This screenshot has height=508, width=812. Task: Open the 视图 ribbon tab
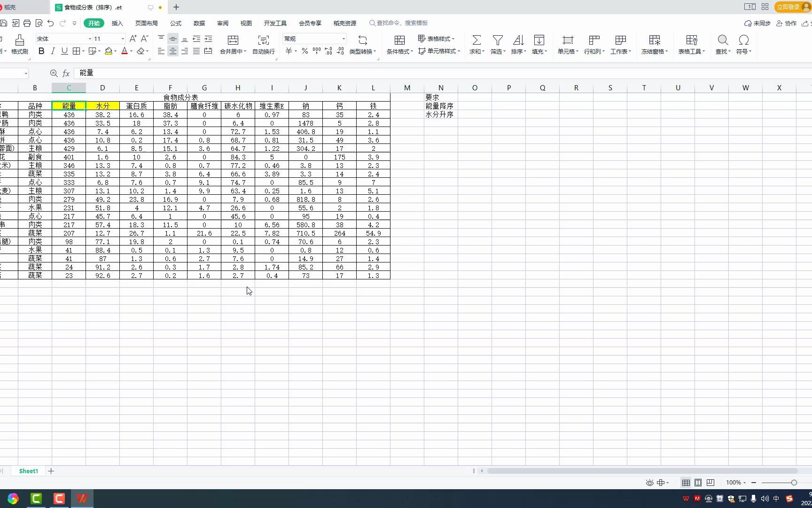tap(246, 23)
